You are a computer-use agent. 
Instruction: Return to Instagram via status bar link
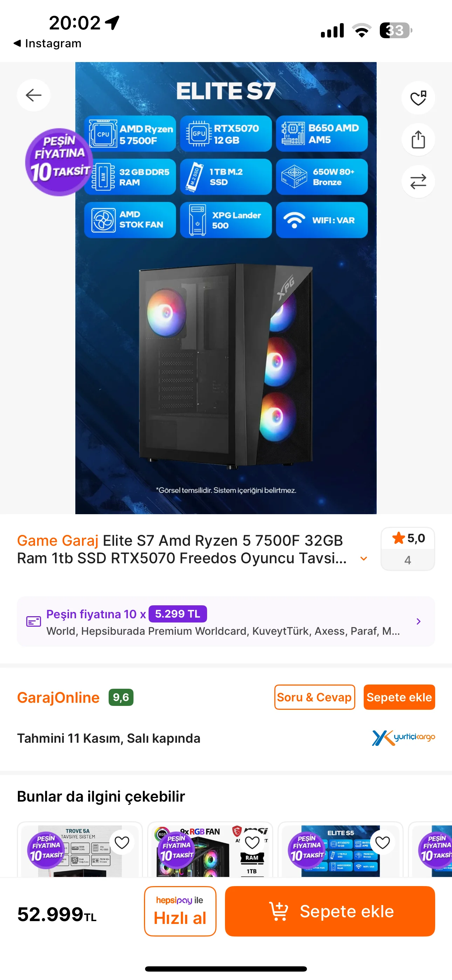pos(47,43)
